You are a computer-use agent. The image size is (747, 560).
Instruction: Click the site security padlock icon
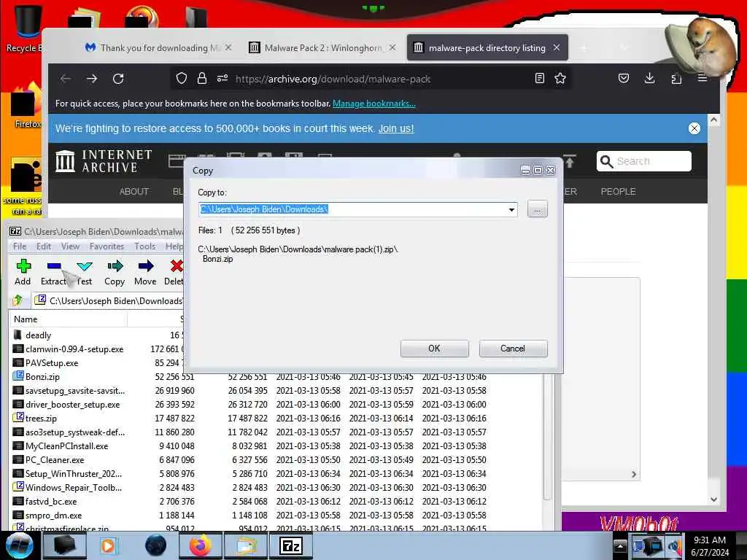tap(202, 79)
